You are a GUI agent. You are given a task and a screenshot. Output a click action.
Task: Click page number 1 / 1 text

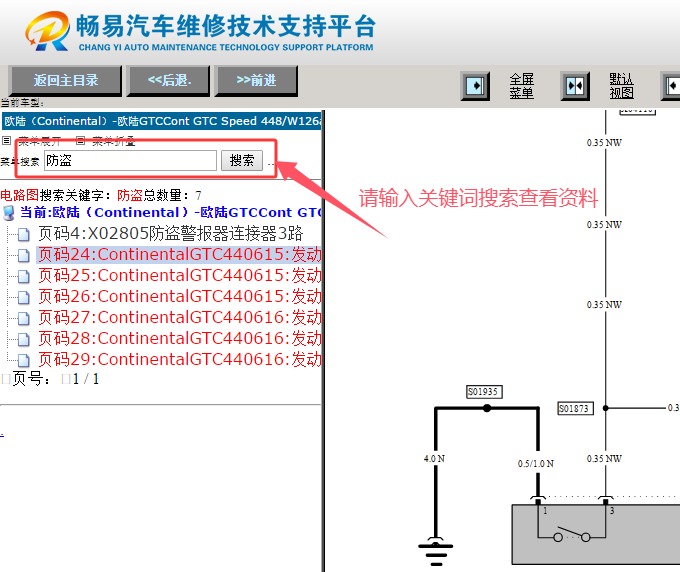86,379
